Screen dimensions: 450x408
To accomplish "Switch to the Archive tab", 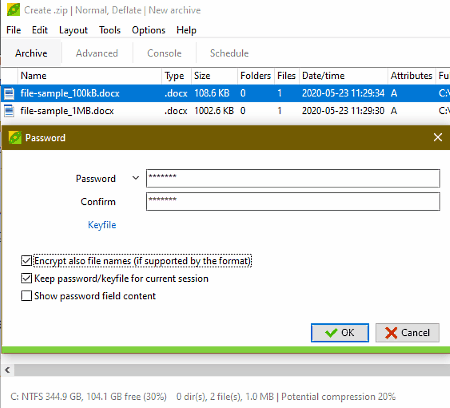I will (31, 53).
